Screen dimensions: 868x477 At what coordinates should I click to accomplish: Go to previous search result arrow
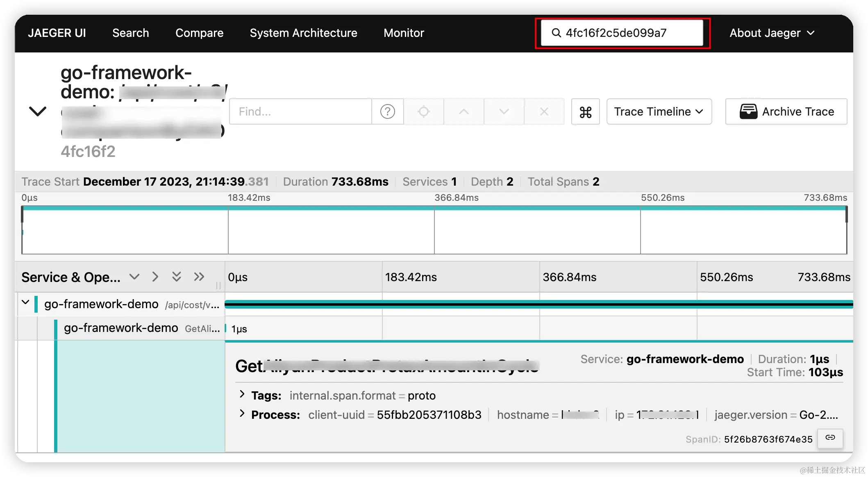click(464, 111)
